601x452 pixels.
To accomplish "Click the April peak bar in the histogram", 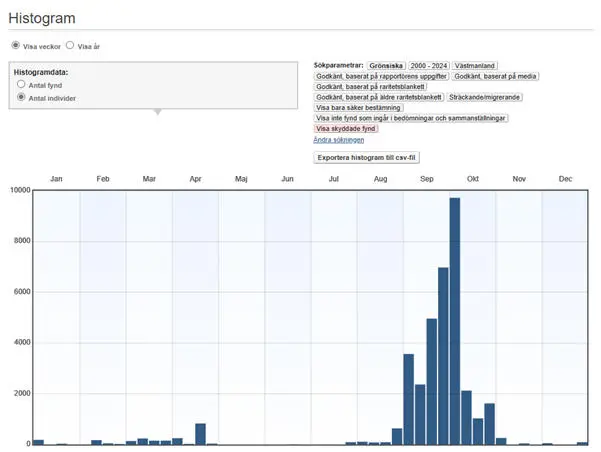I will 200,433.
